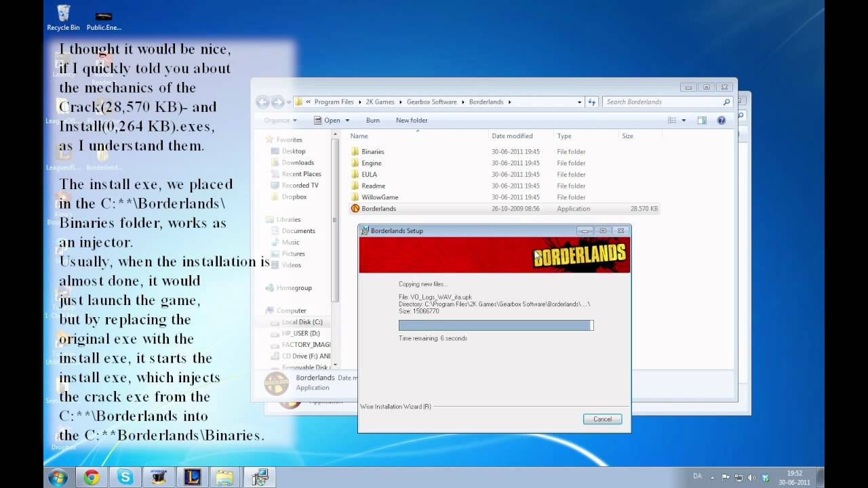This screenshot has height=488, width=868.
Task: Click Burn in Explorer toolbar
Action: 372,121
